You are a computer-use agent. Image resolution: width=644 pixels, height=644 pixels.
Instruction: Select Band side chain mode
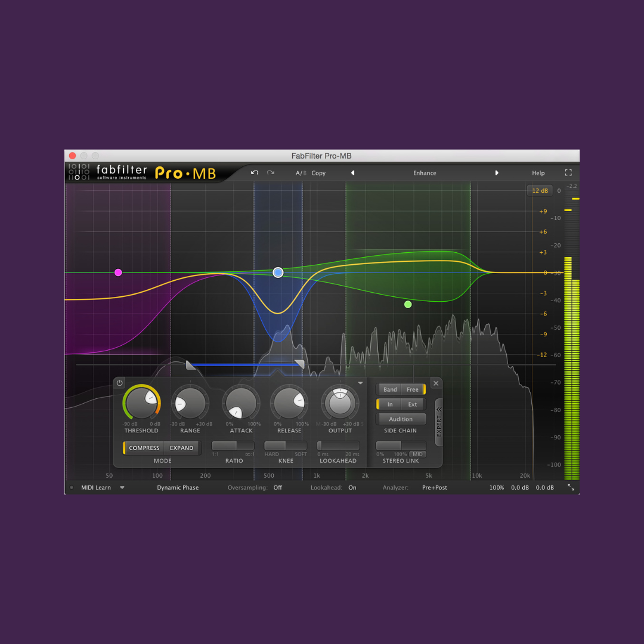[x=390, y=389]
